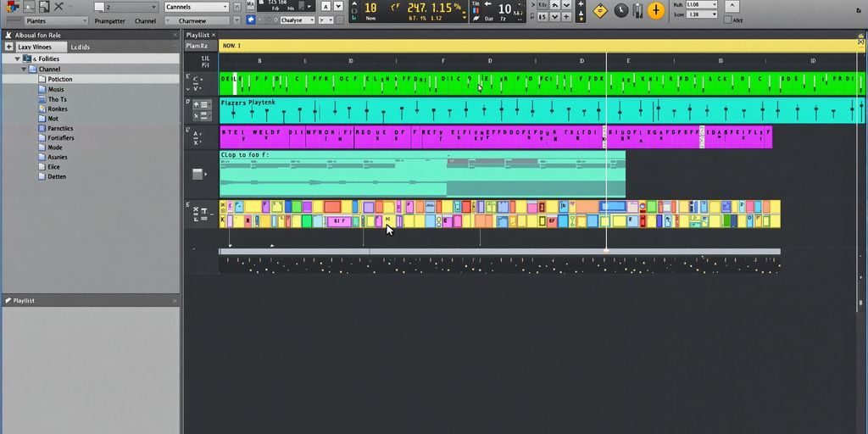This screenshot has height=434, width=868.
Task: Click the blue arrow icon beside Chaalyoe
Action: coord(251,19)
